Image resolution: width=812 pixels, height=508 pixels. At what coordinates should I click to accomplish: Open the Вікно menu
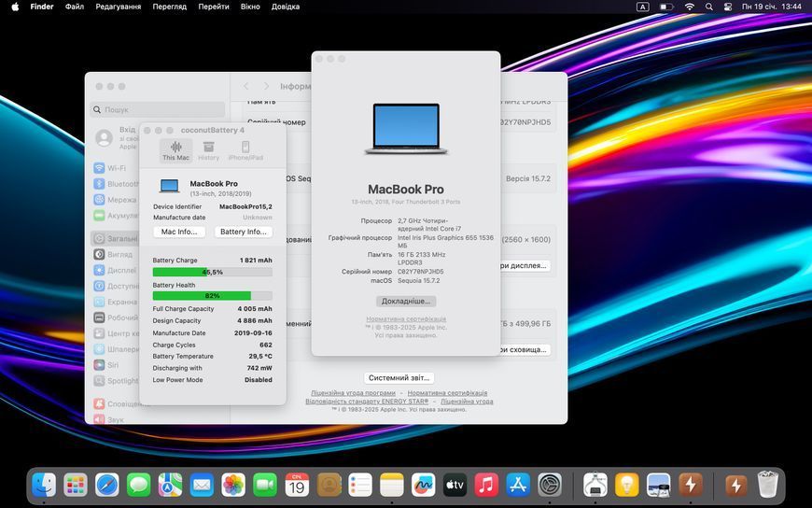point(250,7)
